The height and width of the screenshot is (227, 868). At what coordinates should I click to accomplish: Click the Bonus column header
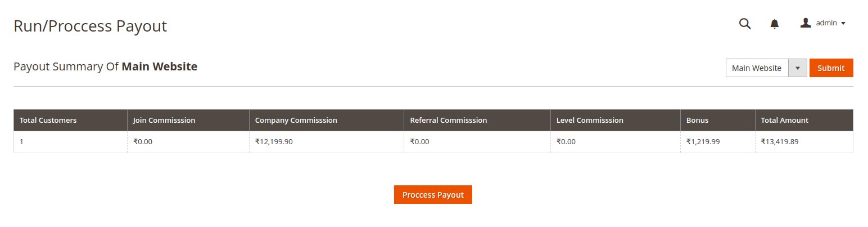click(698, 121)
